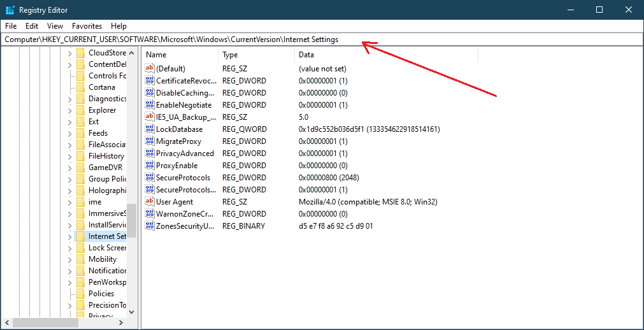This screenshot has height=330, width=644.
Task: Click the '(value not set)' data cell
Action: (x=322, y=68)
